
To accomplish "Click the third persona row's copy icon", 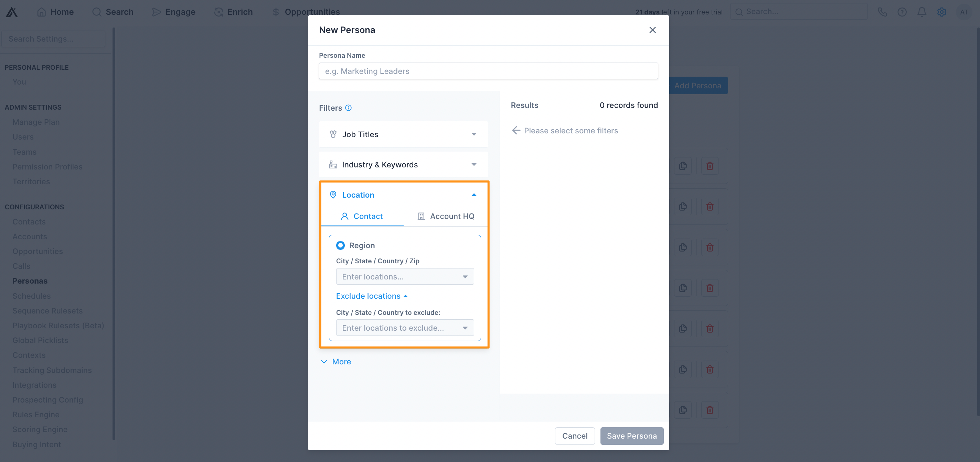I will click(683, 247).
